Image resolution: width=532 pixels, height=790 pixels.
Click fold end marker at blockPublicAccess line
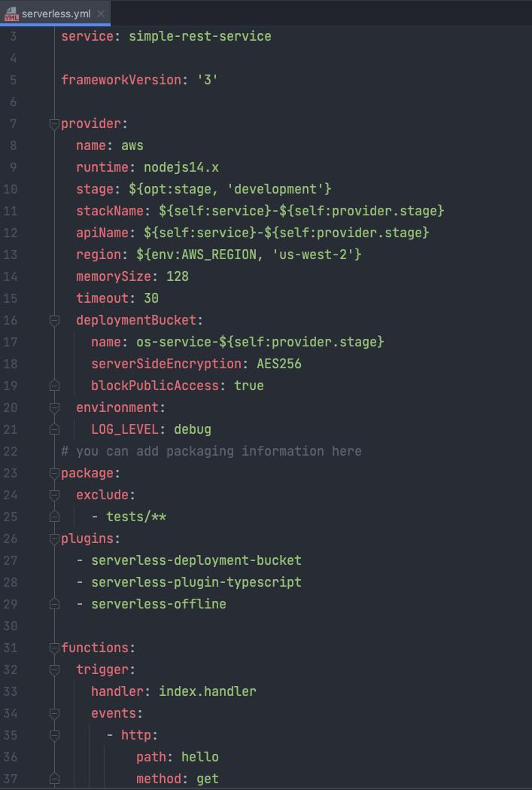(54, 386)
